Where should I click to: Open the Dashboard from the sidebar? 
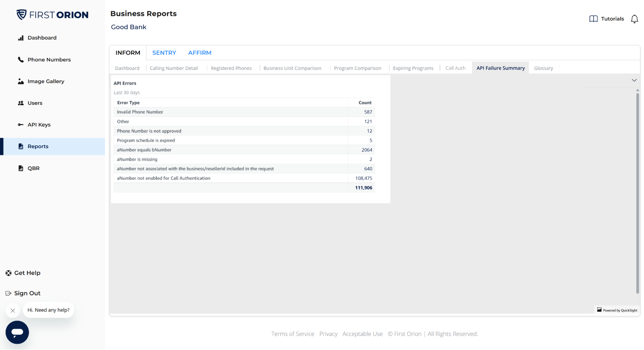42,38
